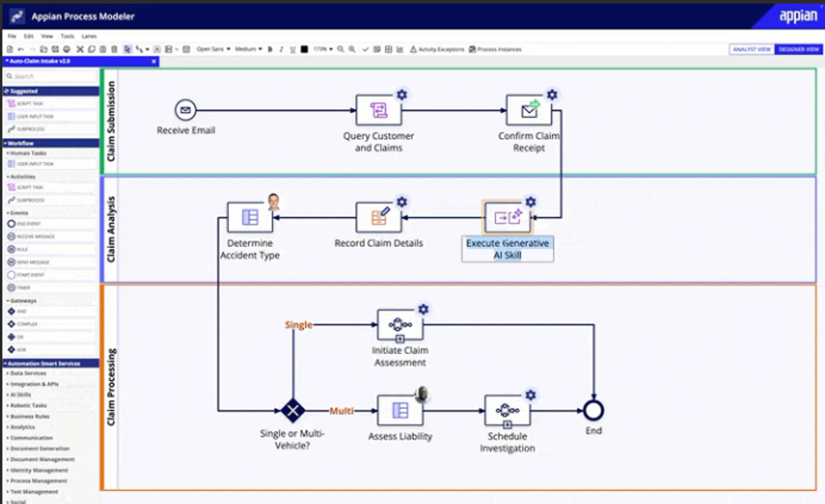Viewport: 825px width, 504px height.
Task: Switch to Analyst View
Action: point(752,49)
